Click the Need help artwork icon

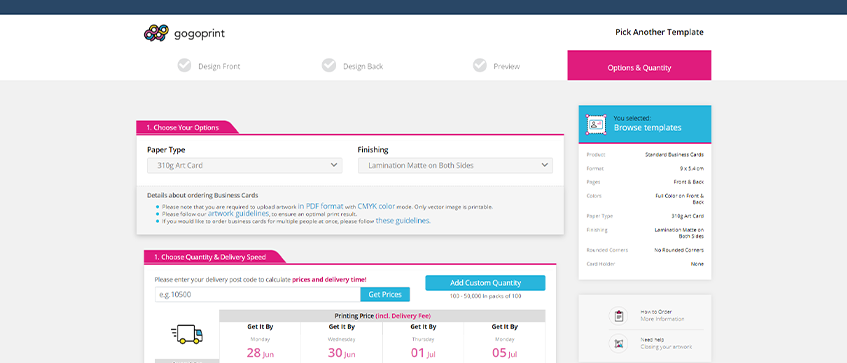(x=619, y=343)
